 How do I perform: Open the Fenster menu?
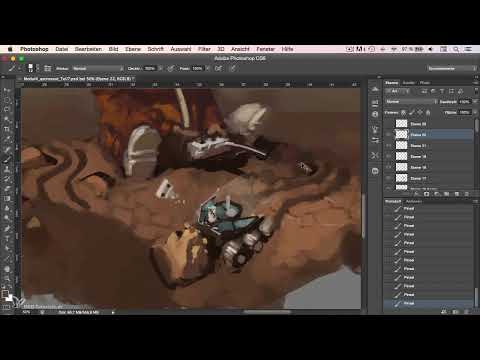(x=266, y=49)
